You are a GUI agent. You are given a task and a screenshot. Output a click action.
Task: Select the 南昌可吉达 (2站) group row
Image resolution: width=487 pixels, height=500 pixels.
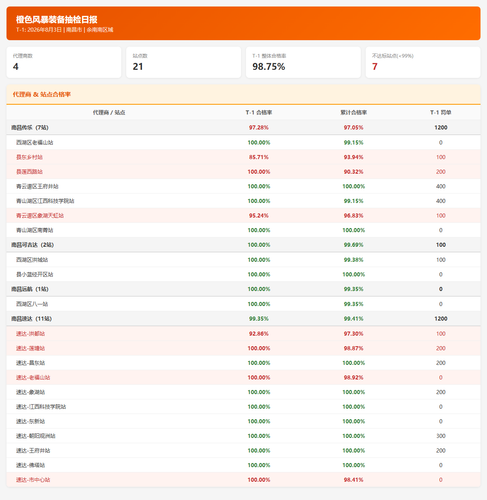(243, 245)
